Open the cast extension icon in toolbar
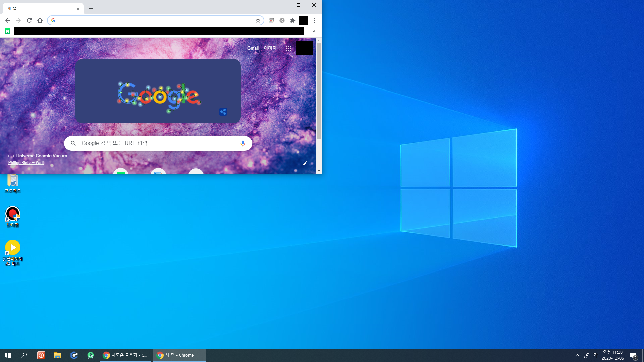 pyautogui.click(x=271, y=20)
